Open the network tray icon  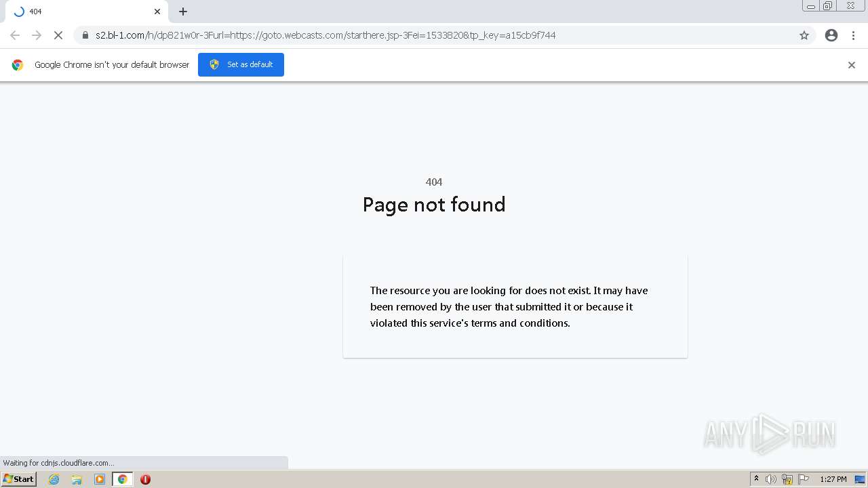point(787,479)
